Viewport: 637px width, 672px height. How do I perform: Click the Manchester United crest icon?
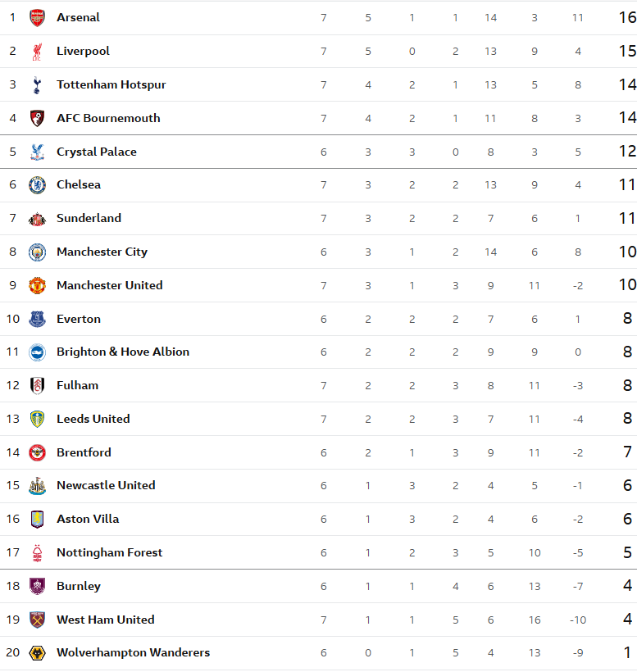tap(37, 285)
